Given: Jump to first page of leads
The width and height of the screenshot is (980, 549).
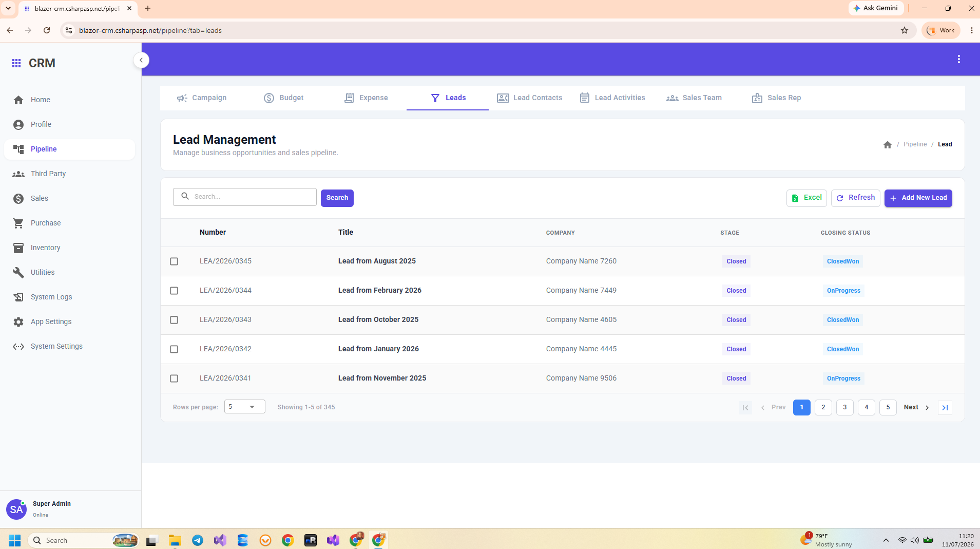Looking at the screenshot, I should 745,408.
